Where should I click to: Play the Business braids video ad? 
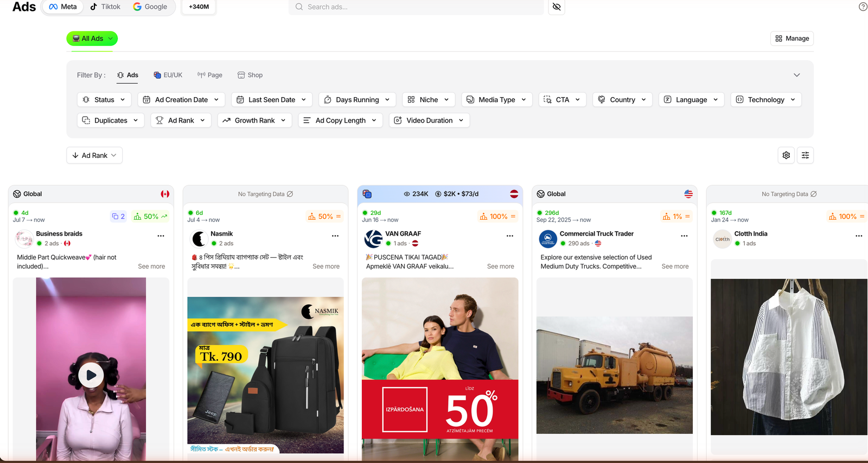click(91, 375)
